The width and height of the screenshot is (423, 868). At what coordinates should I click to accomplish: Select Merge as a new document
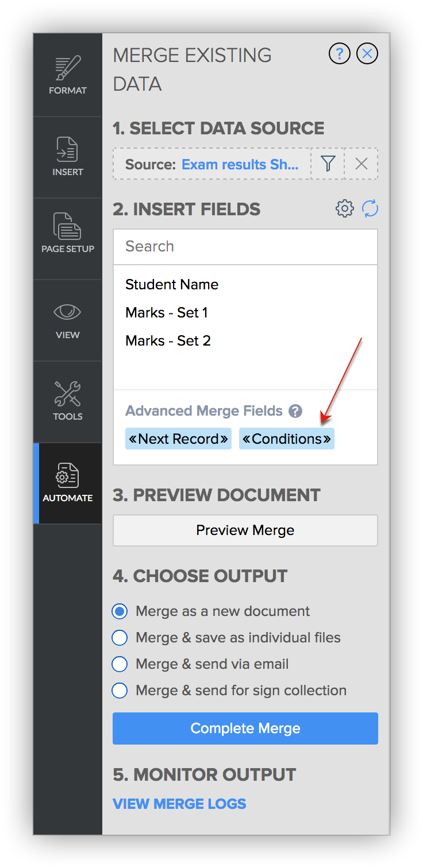(x=119, y=611)
